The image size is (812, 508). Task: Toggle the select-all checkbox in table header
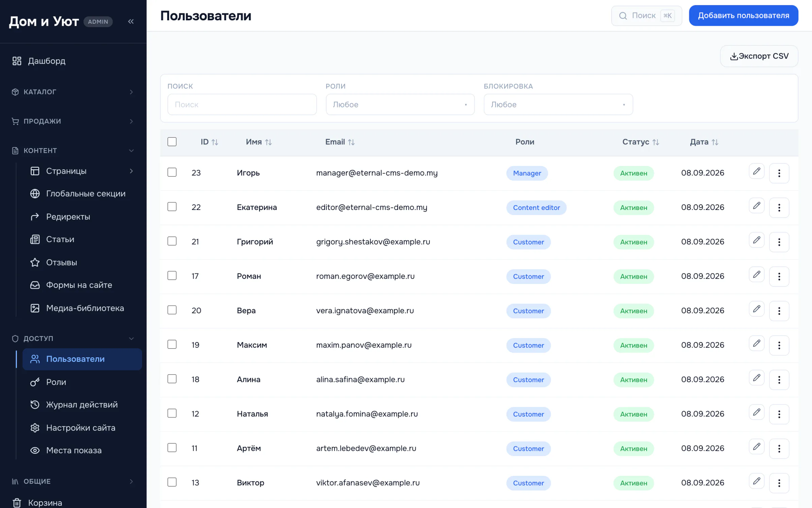pos(172,142)
